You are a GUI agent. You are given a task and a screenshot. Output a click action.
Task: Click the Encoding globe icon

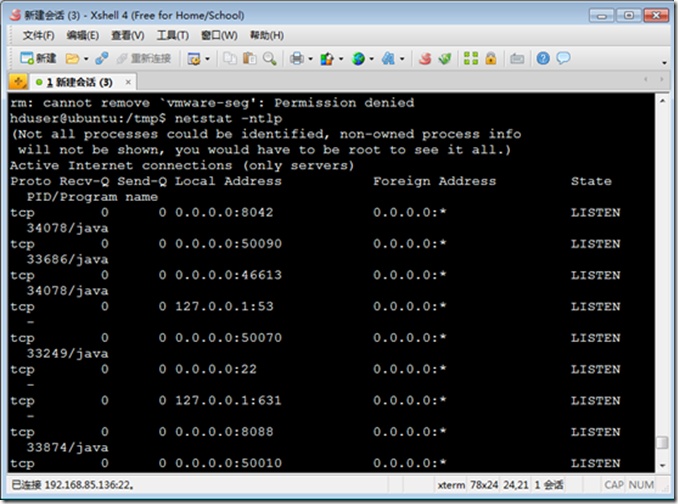(358, 58)
